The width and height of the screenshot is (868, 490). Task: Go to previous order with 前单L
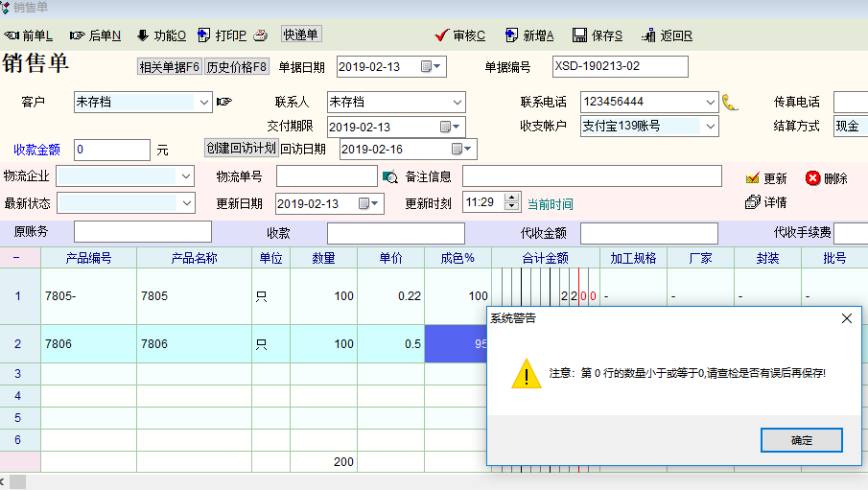[28, 35]
